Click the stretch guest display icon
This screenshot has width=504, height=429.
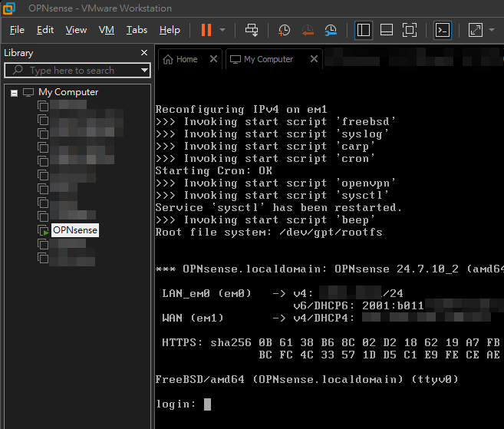pos(476,30)
